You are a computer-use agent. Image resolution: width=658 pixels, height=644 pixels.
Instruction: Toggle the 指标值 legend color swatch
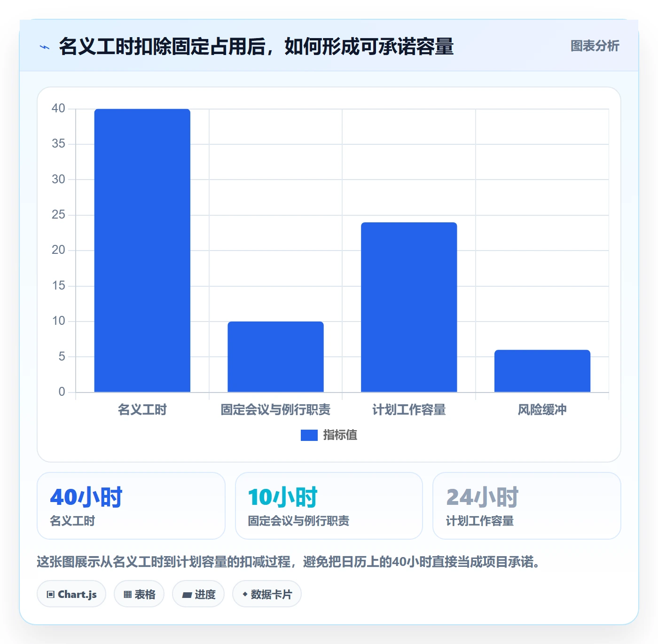point(309,435)
